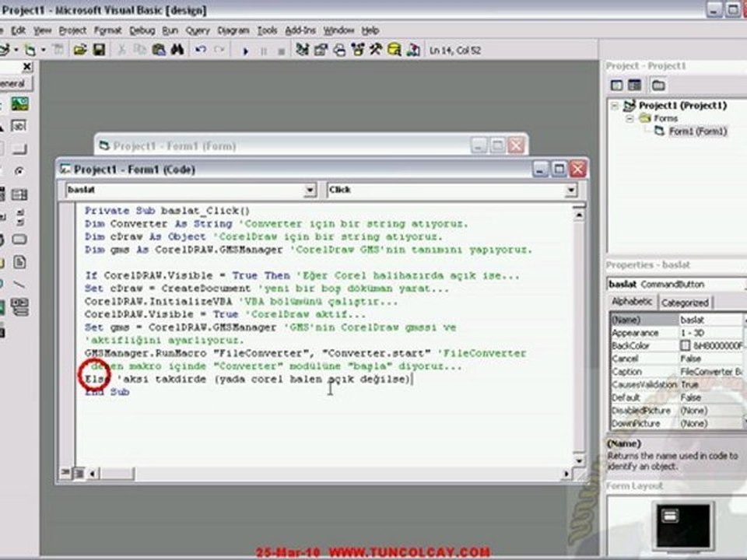Viewport: 747px width, 560px height.
Task: Open the Project Explorer from the toolbar
Action: (x=302, y=50)
